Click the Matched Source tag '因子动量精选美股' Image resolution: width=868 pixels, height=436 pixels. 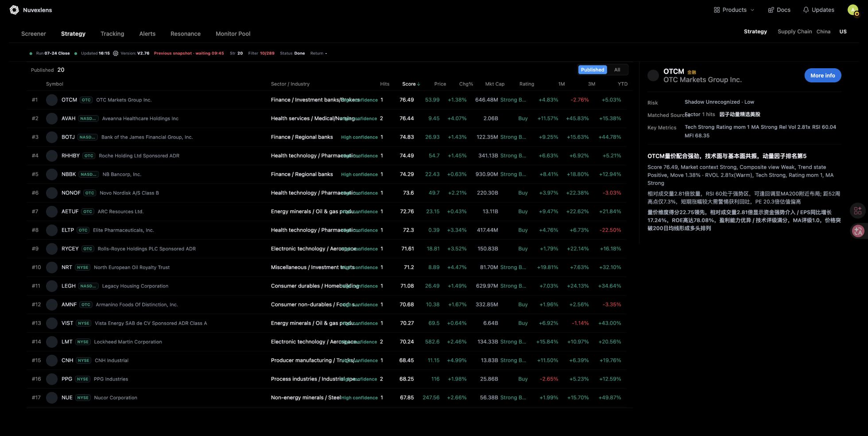(740, 114)
